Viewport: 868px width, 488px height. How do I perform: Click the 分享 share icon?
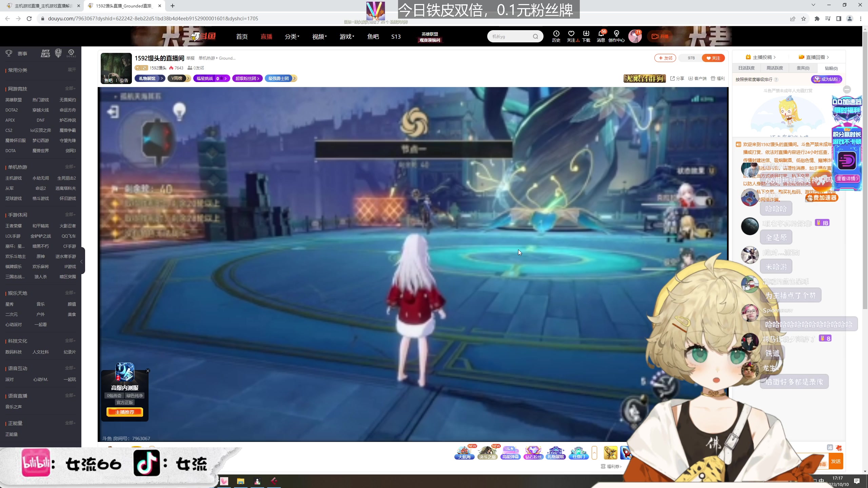coord(677,78)
